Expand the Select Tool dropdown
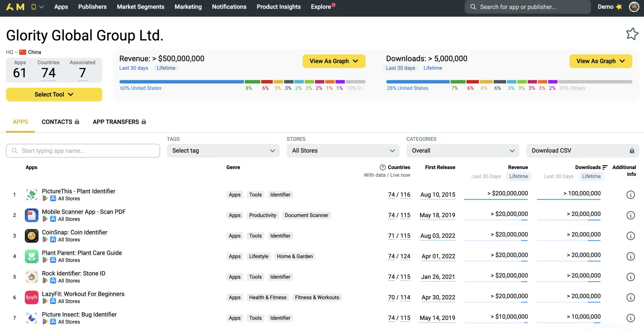644x330 pixels. pyautogui.click(x=54, y=95)
